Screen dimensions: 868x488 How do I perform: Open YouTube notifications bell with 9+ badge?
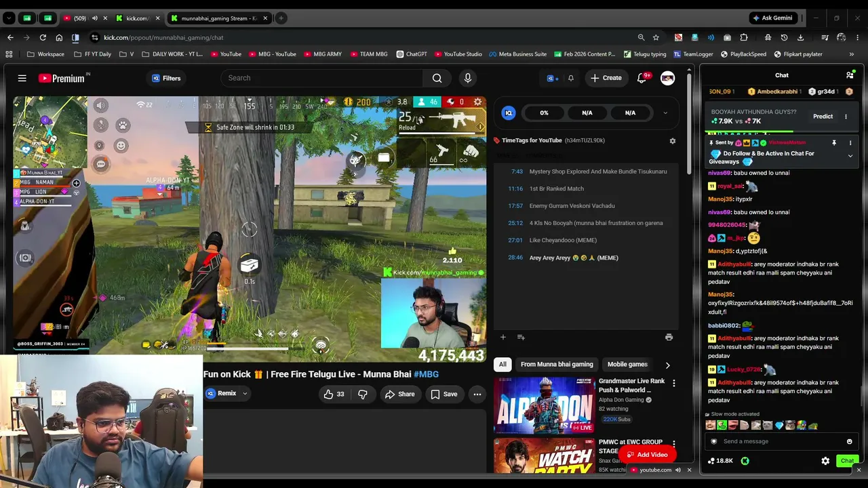(x=642, y=78)
